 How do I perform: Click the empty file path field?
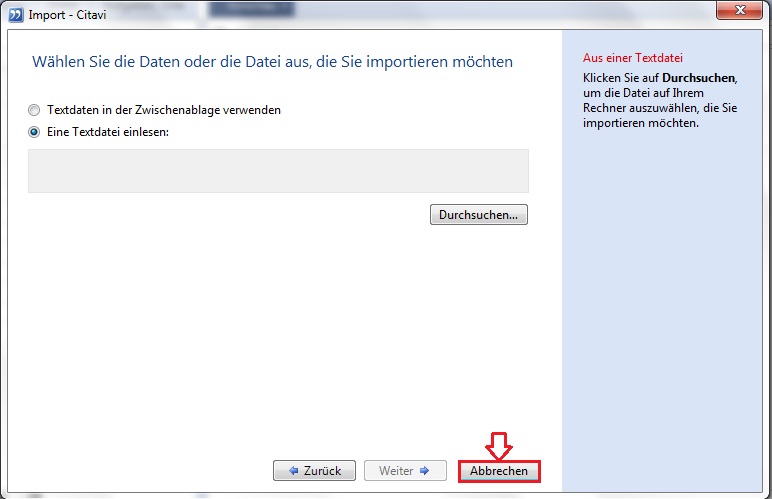click(278, 171)
